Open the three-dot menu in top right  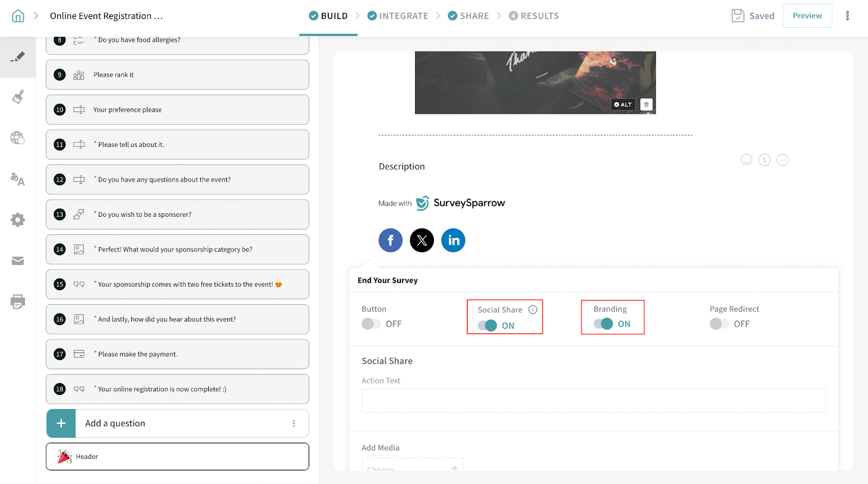(847, 16)
